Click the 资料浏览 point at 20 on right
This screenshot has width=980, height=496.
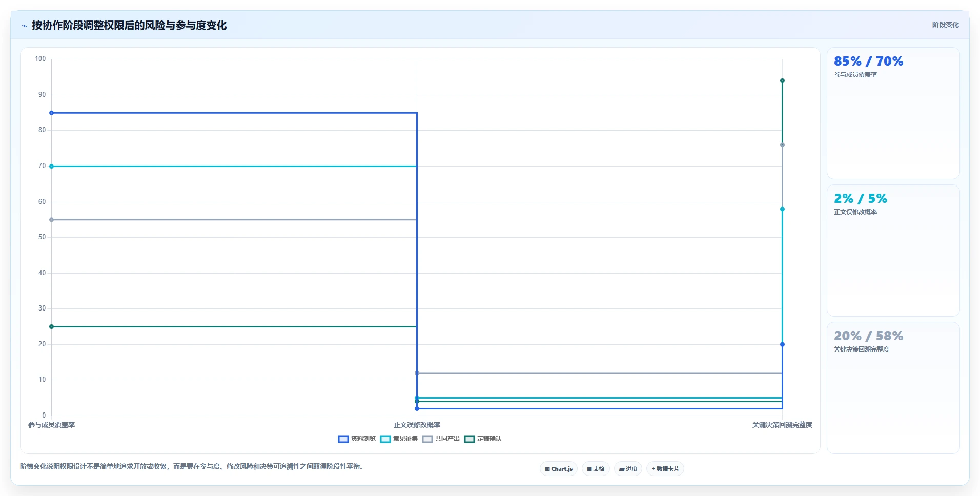[782, 344]
